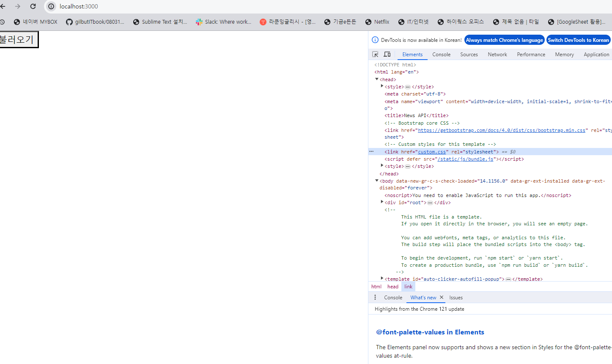The height and width of the screenshot is (364, 612).
Task: Open the Sublime Text bookmark
Action: point(160,22)
